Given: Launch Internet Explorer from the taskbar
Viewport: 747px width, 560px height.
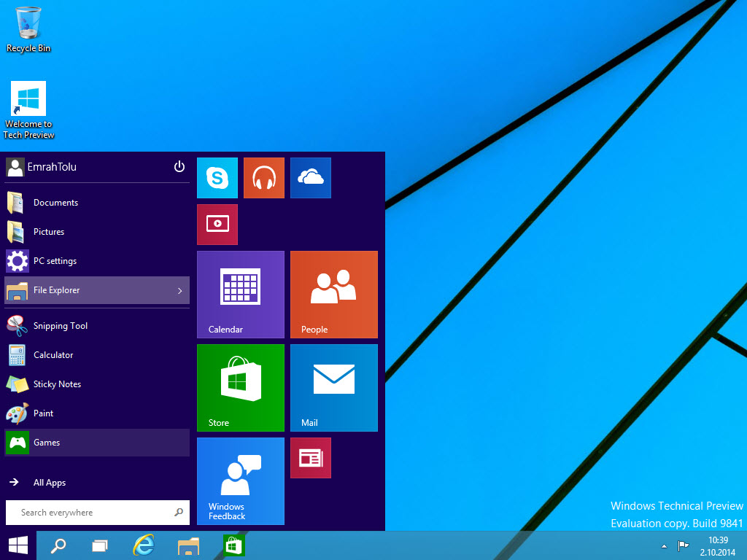Looking at the screenshot, I should click(144, 545).
